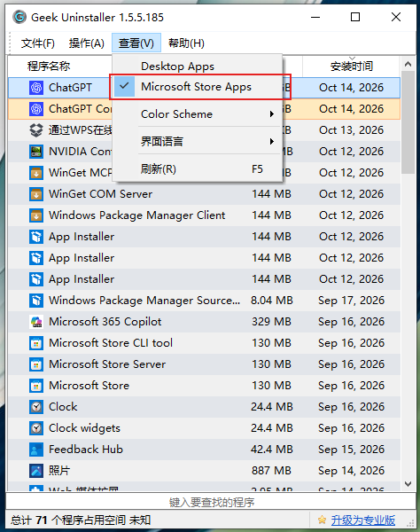The width and height of the screenshot is (420, 532).
Task: Click the star icon beside upgrade link
Action: pos(322,520)
